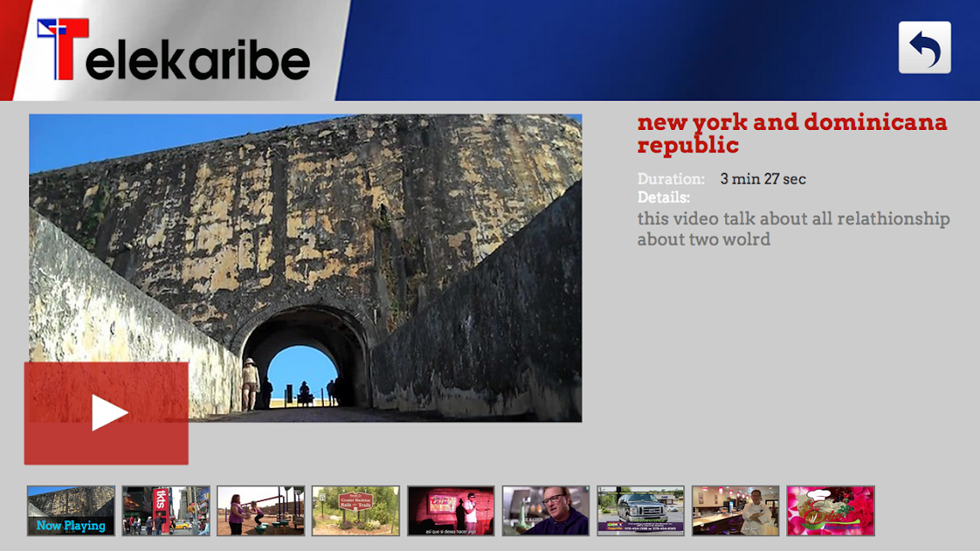Select the Now Playing thumbnail
The height and width of the screenshot is (551, 980).
pyautogui.click(x=71, y=511)
